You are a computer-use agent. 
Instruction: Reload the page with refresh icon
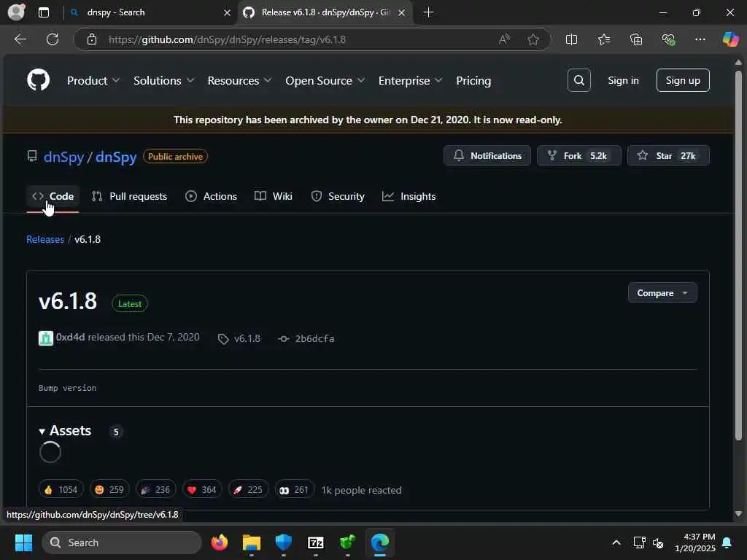tap(53, 39)
